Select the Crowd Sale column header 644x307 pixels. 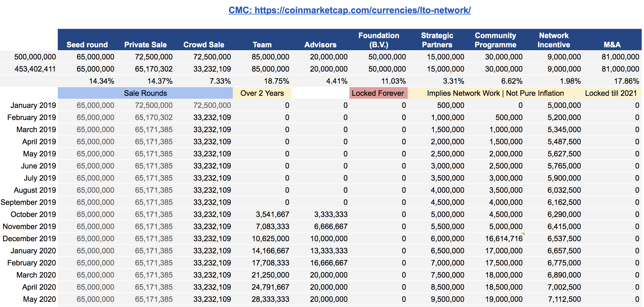[204, 45]
